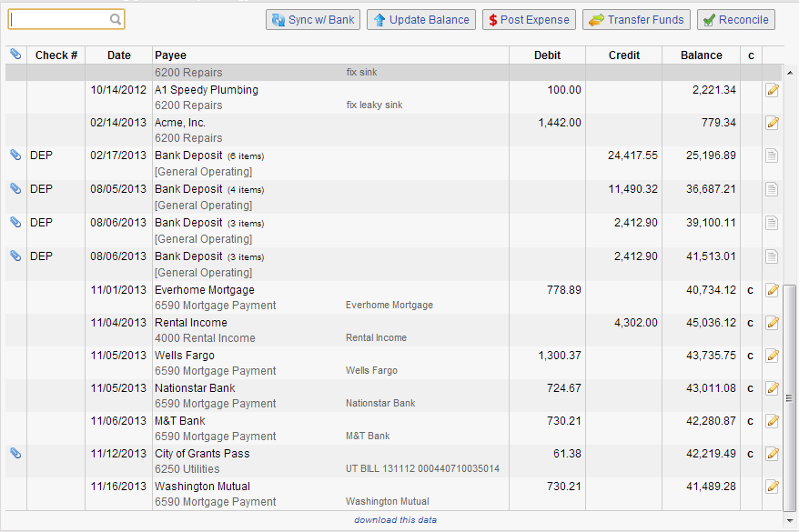View document icon for 08/05/2013 Bank Deposit
The image size is (799, 532).
coord(773,189)
